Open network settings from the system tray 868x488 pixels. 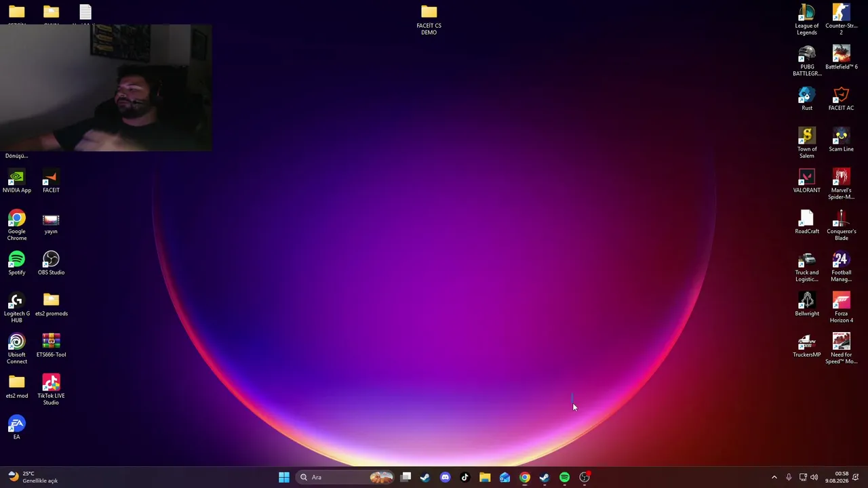click(803, 477)
